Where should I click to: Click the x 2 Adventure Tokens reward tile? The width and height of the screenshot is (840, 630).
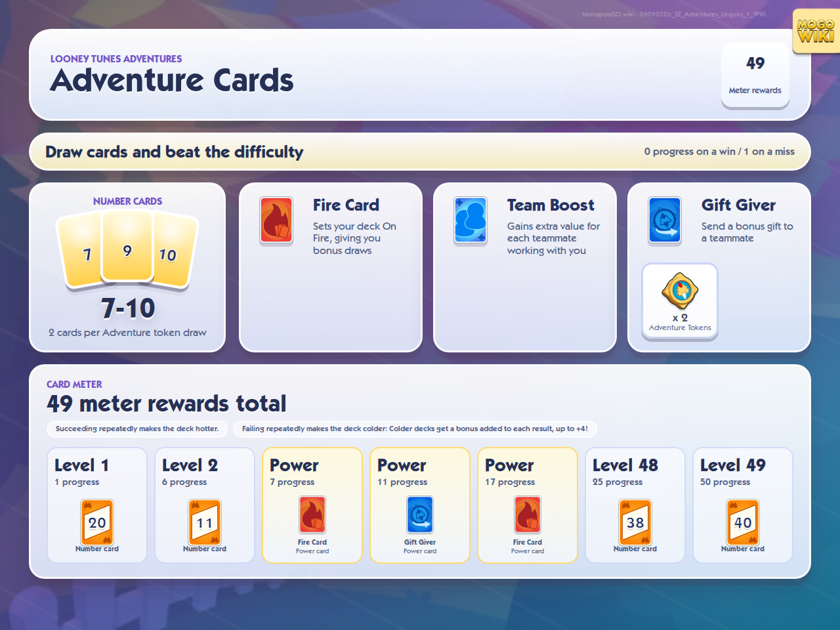(x=680, y=301)
